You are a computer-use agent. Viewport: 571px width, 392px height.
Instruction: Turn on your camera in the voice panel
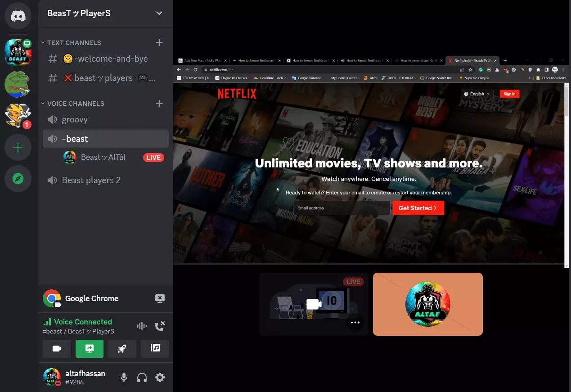click(x=57, y=349)
